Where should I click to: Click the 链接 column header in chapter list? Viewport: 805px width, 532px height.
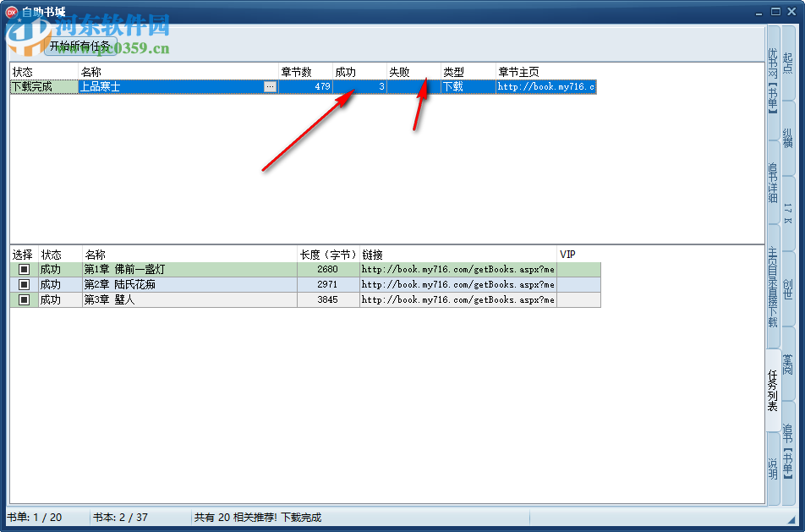pyautogui.click(x=458, y=255)
